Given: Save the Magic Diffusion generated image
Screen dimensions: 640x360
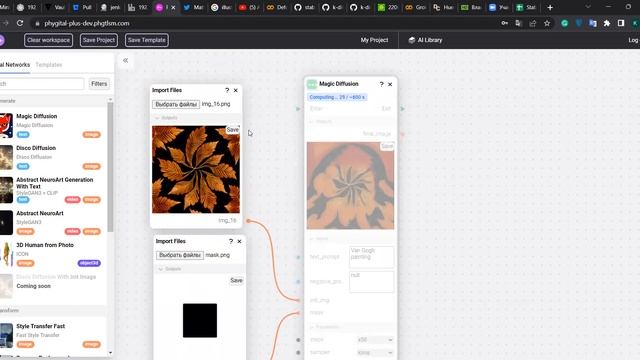Looking at the screenshot, I should pos(387,146).
